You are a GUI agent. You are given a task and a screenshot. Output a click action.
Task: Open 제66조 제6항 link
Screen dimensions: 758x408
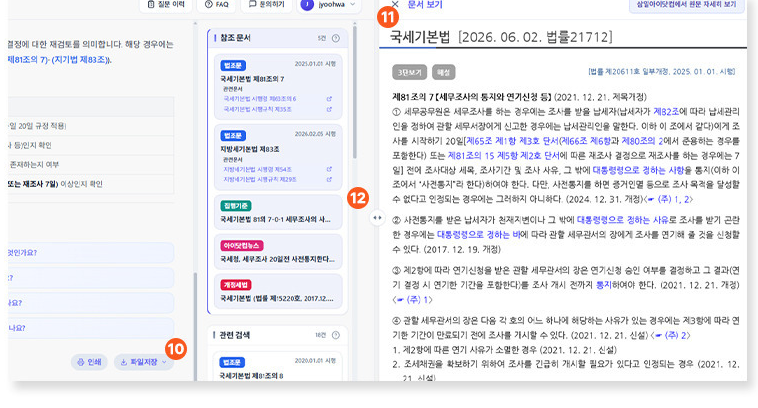pyautogui.click(x=585, y=141)
